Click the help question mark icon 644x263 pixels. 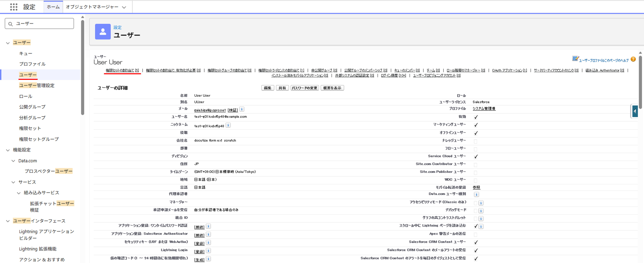coord(633,59)
